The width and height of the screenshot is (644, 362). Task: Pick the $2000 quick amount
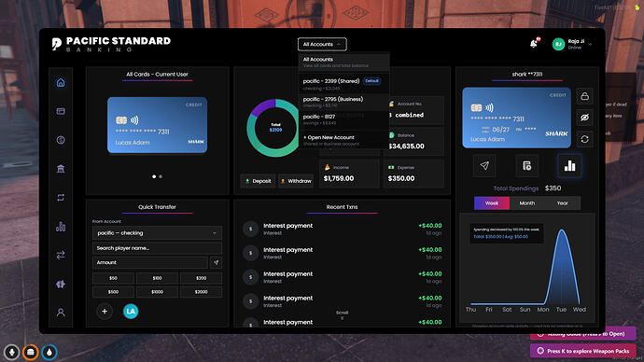click(x=201, y=292)
